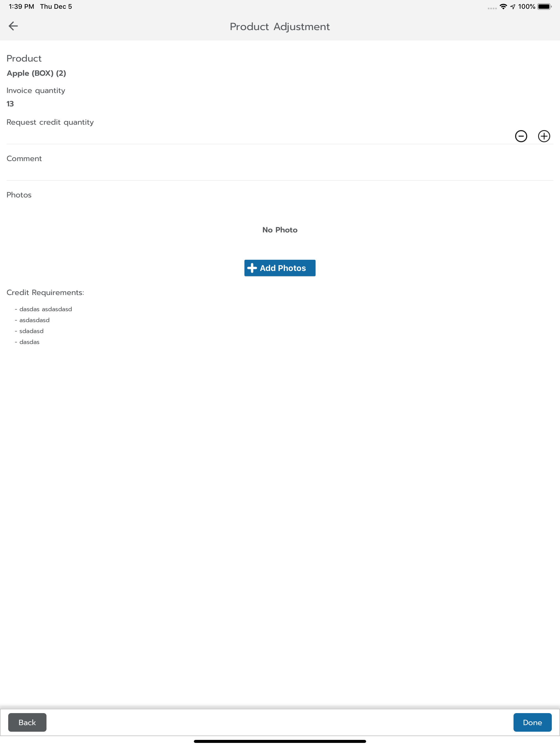The image size is (560, 747).
Task: Tap the location arrow status icon
Action: coord(513,6)
